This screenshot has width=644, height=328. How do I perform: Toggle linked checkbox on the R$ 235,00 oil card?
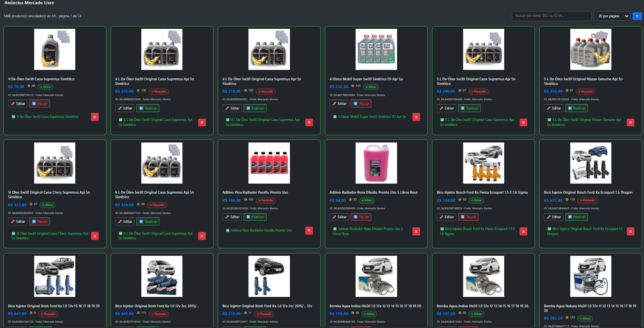pyautogui.click(x=121, y=120)
